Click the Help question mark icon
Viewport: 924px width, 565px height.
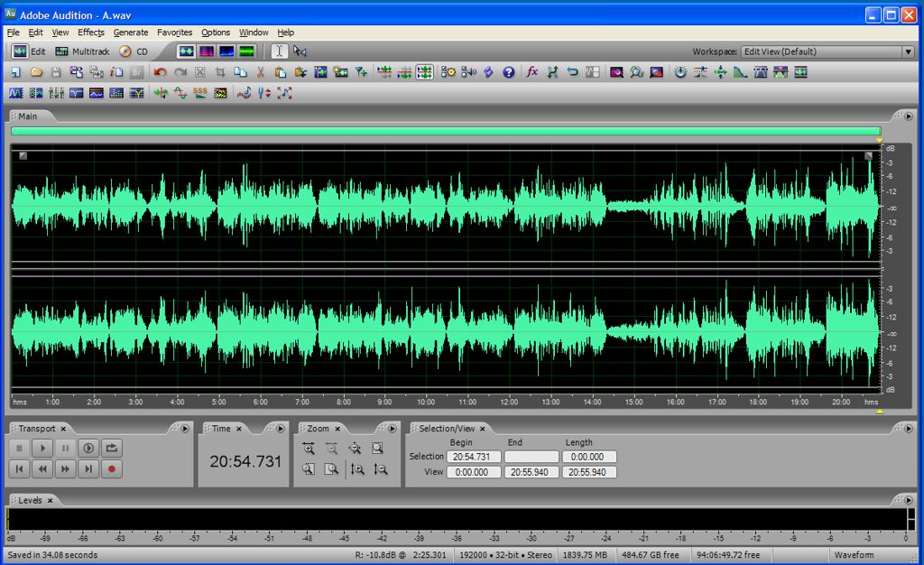(509, 72)
